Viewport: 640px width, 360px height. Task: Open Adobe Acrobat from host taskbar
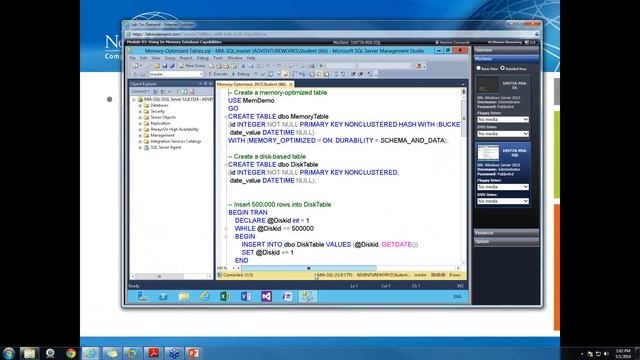coord(153,353)
